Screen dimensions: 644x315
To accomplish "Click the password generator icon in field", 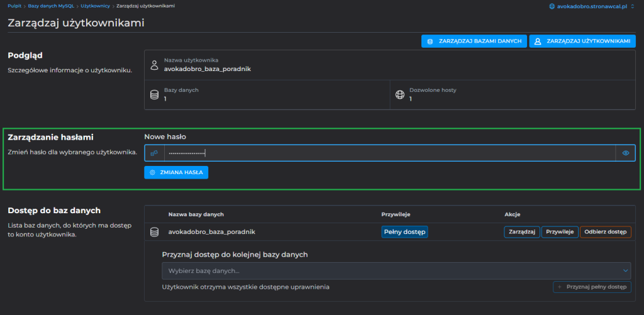I will point(154,153).
